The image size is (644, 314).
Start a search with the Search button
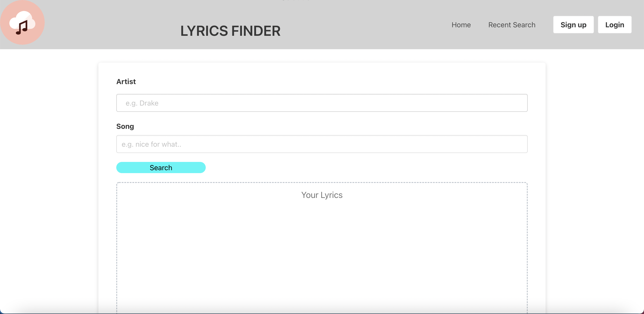click(161, 168)
